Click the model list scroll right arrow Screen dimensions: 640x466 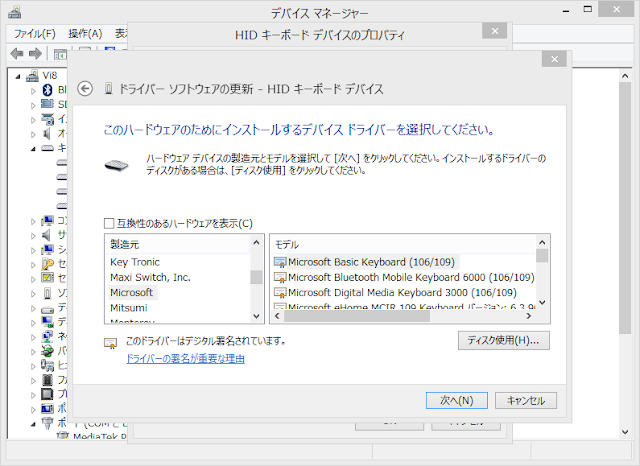tap(529, 316)
